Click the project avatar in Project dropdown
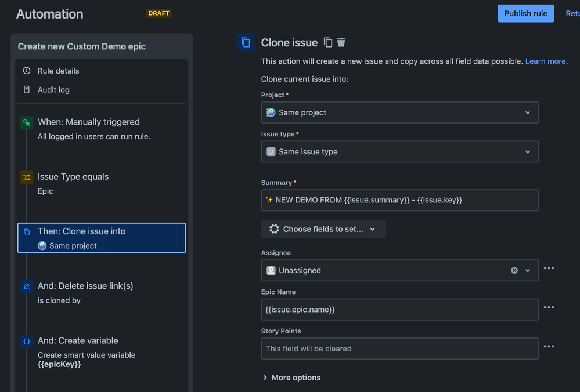 [271, 112]
